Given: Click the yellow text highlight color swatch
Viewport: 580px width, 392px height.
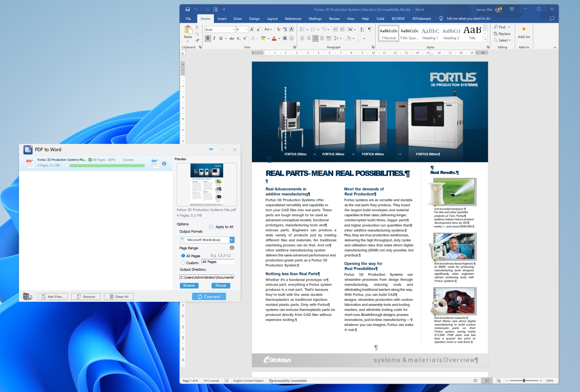Looking at the screenshot, I should click(264, 38).
